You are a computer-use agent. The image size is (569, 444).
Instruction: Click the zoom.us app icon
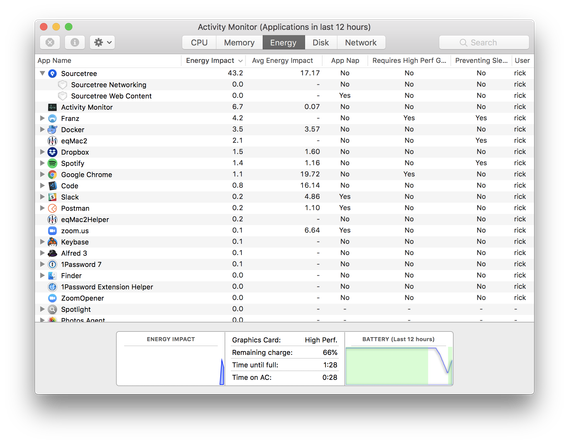pyautogui.click(x=52, y=231)
